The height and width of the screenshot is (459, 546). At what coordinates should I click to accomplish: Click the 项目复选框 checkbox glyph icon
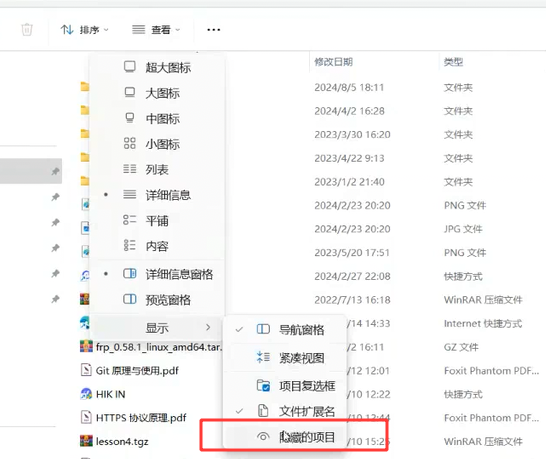(263, 386)
